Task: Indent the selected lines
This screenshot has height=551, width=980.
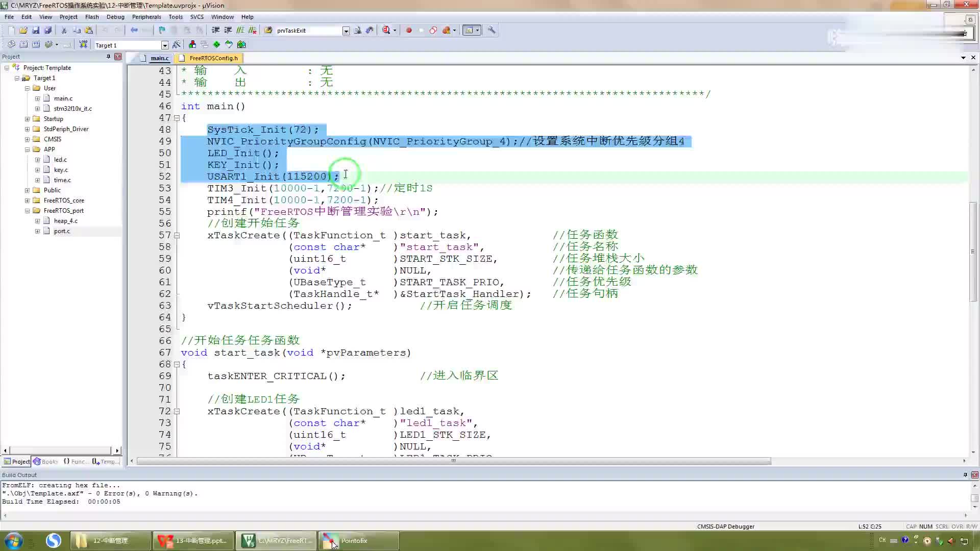Action: pyautogui.click(x=216, y=30)
